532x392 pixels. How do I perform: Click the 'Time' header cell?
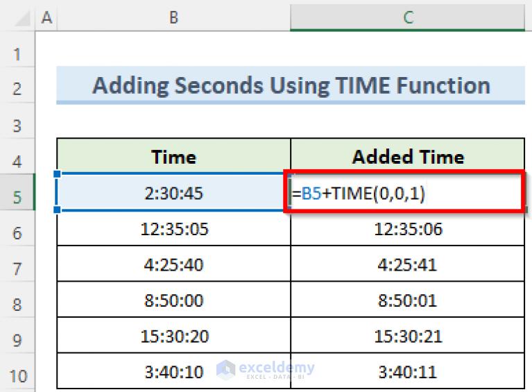[x=173, y=157]
